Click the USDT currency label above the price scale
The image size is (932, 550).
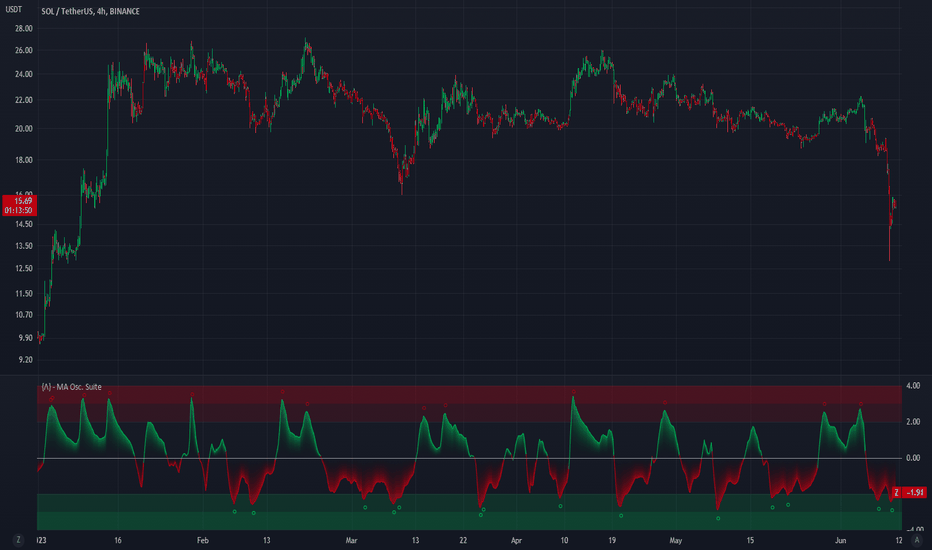click(14, 10)
